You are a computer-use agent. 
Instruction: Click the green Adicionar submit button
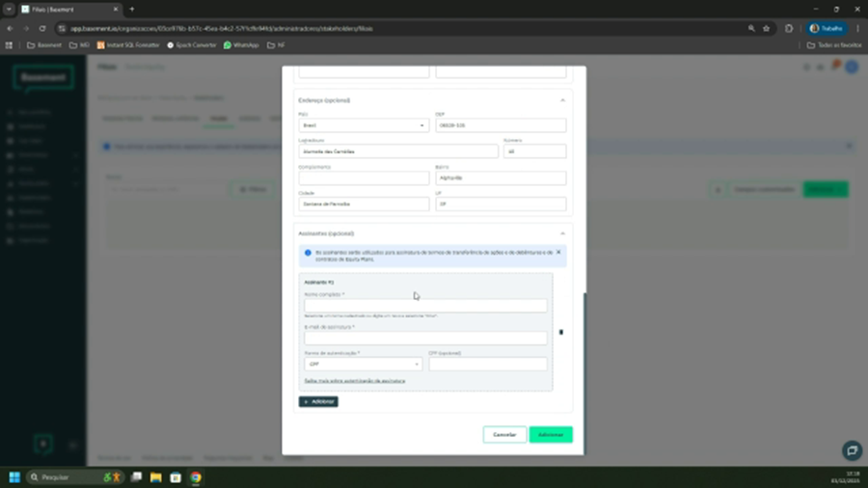click(x=551, y=435)
